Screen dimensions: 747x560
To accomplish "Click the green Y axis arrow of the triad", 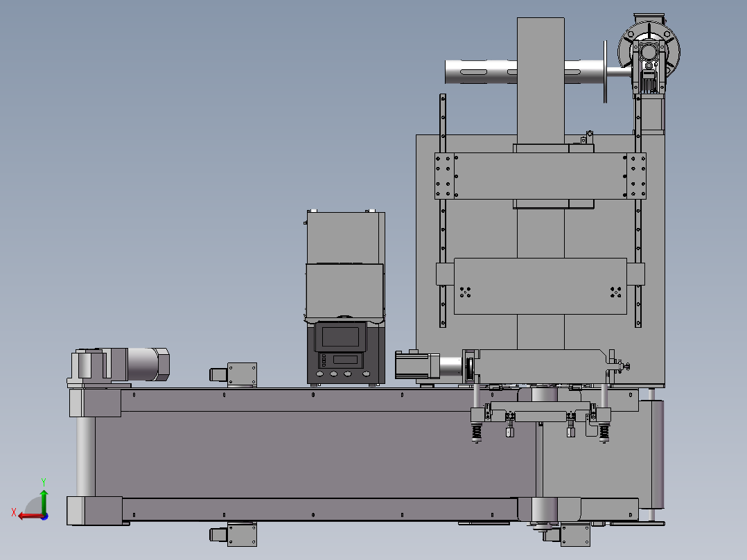I will (x=44, y=500).
